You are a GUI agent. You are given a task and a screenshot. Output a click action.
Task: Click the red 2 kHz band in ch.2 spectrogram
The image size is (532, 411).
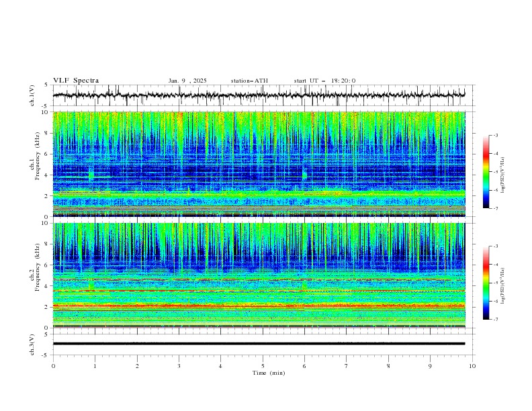point(259,306)
